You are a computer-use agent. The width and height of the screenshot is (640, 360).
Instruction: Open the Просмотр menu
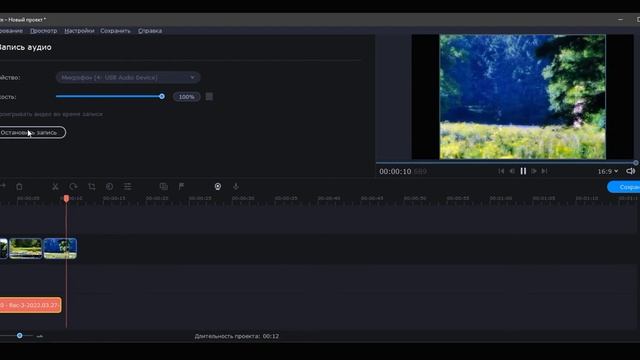coord(44,31)
